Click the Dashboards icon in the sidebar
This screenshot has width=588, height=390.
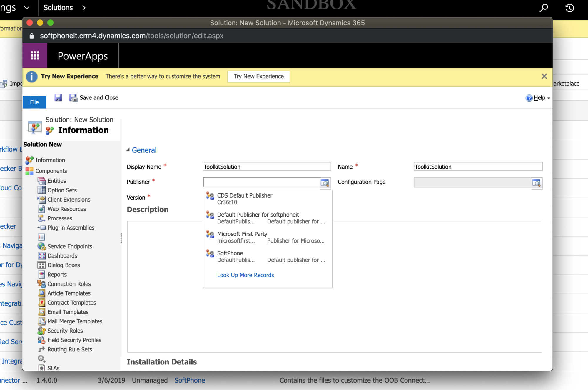(x=41, y=256)
